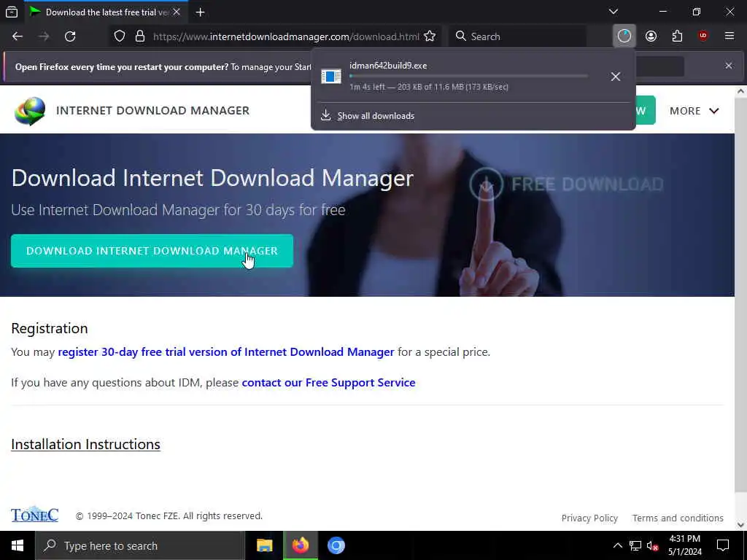
Task: Open the Windows notification center icon
Action: click(x=723, y=545)
